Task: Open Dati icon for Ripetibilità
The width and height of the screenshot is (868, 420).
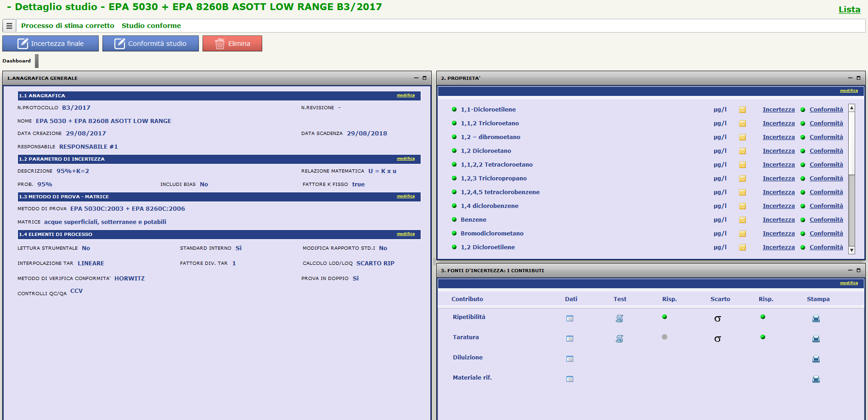Action: (x=569, y=319)
